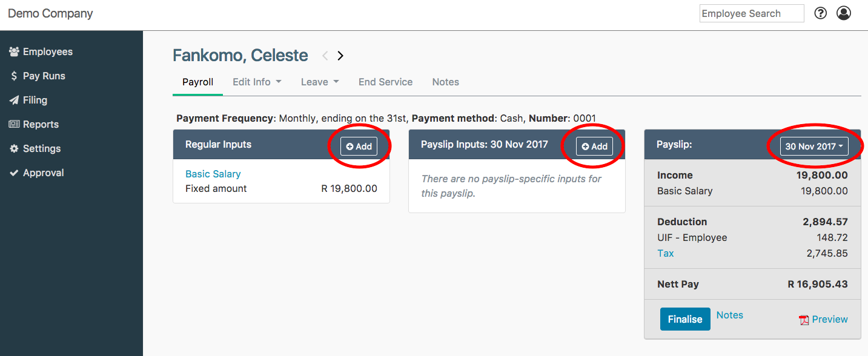
Task: Expand the Leave dropdown menu
Action: pos(319,82)
